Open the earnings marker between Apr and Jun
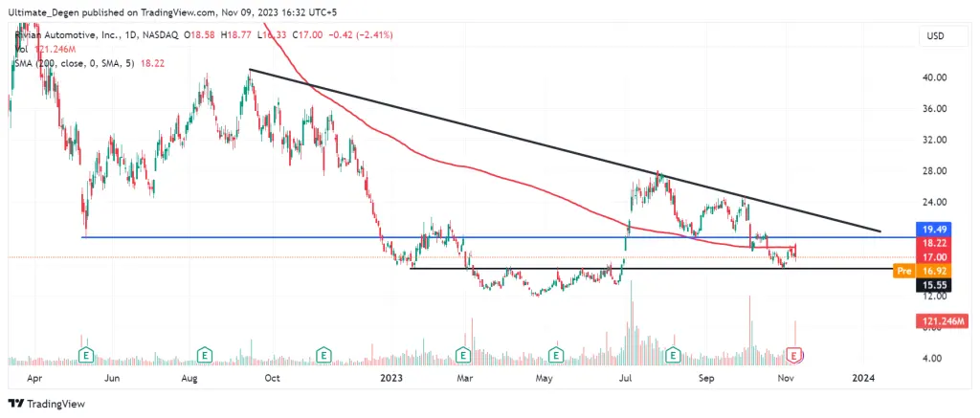 pos(85,355)
